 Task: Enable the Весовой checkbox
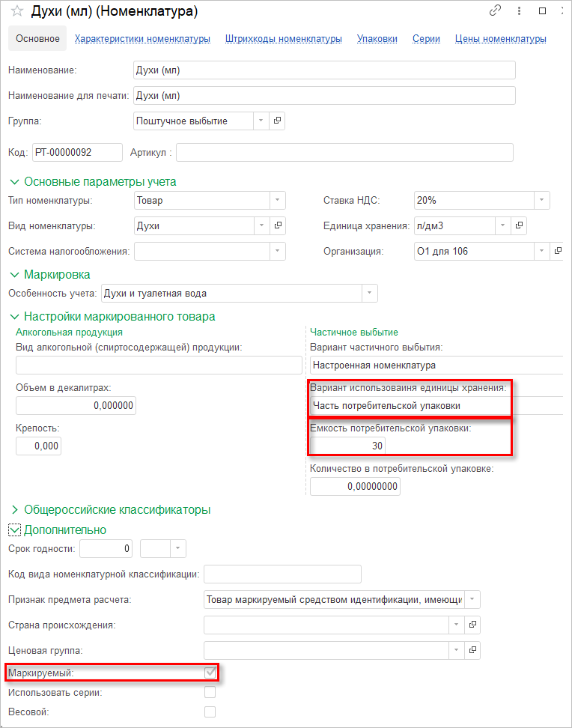(x=210, y=712)
